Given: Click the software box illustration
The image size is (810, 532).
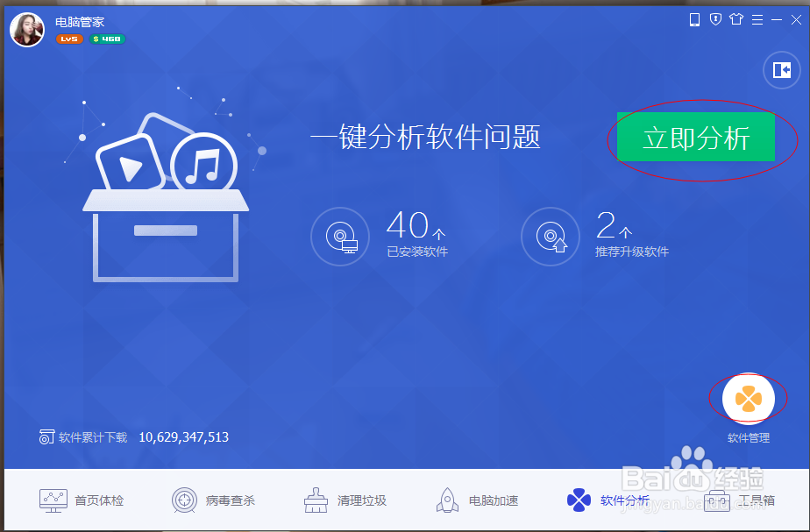Looking at the screenshot, I should (166, 197).
